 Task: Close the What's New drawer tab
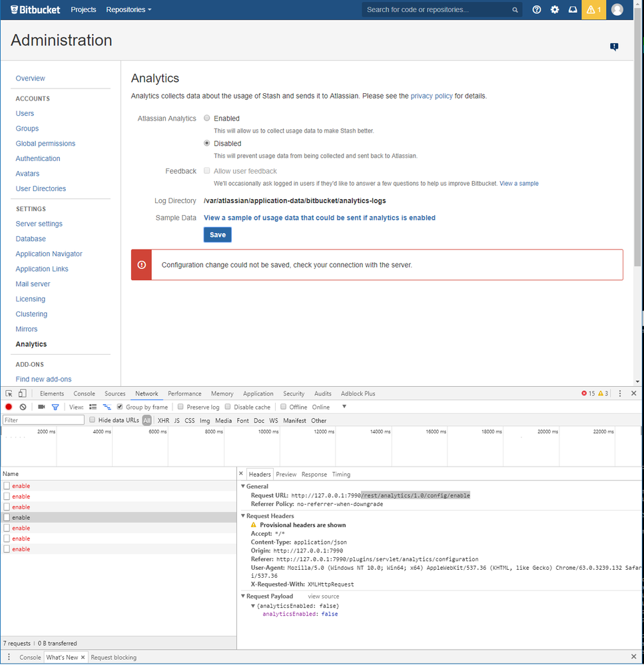[83, 657]
